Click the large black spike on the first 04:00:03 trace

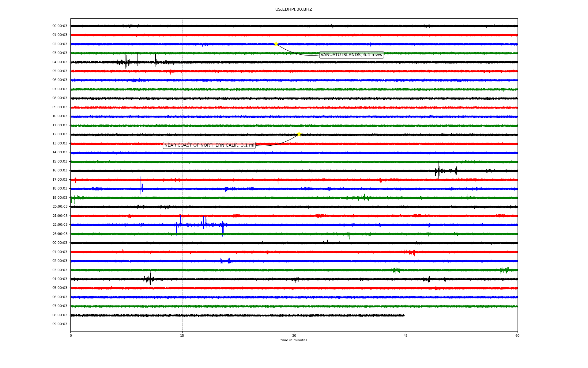point(126,62)
